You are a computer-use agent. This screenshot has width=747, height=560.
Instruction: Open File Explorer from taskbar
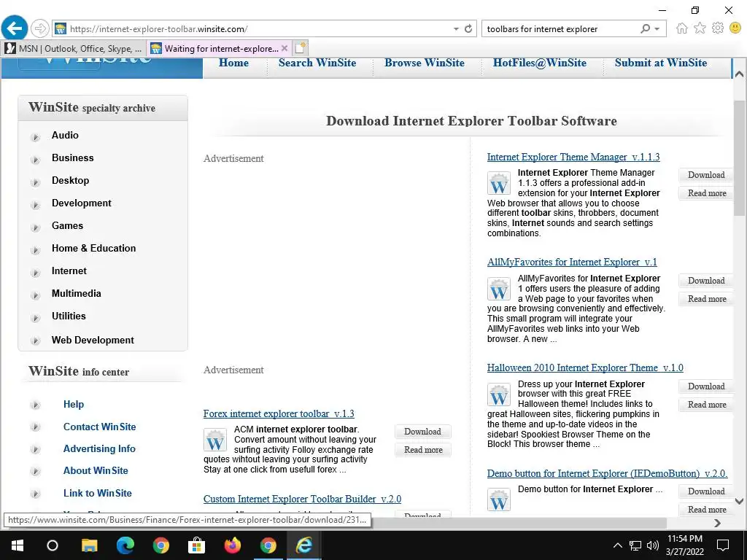coord(89,545)
